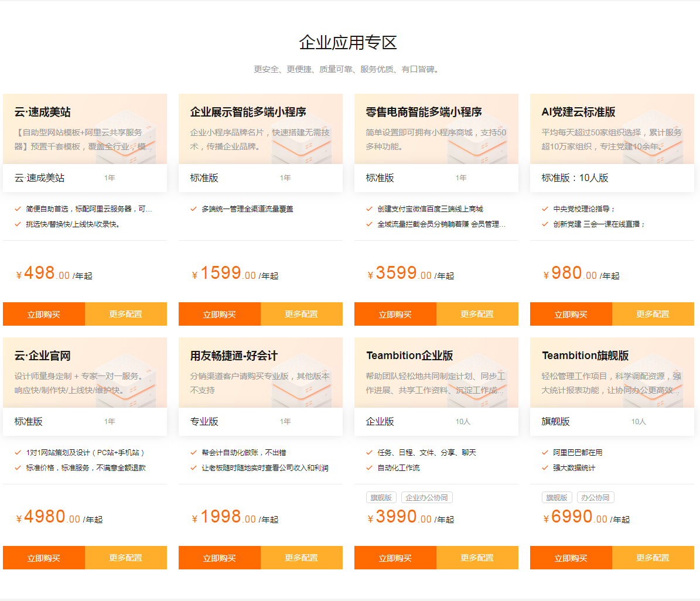Click feature 创建支付宝微信百度三端线上商城
Screen dimensions: 700x601
(x=431, y=209)
